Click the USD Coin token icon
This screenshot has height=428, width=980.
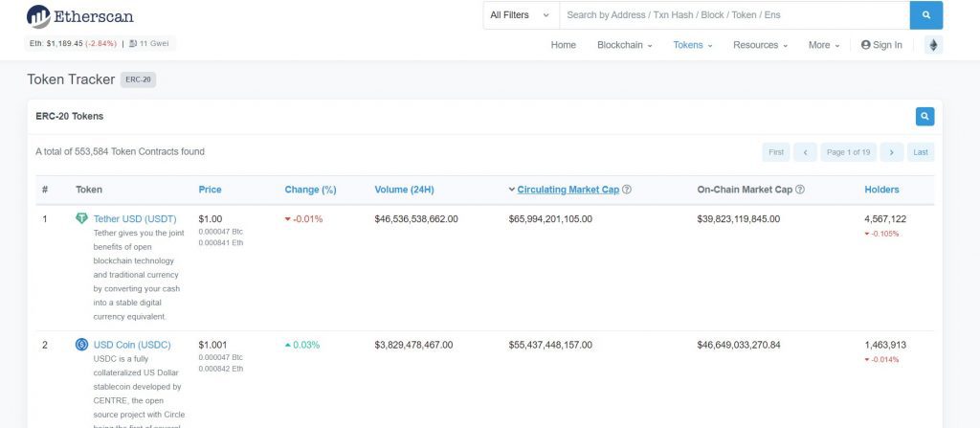click(x=82, y=344)
